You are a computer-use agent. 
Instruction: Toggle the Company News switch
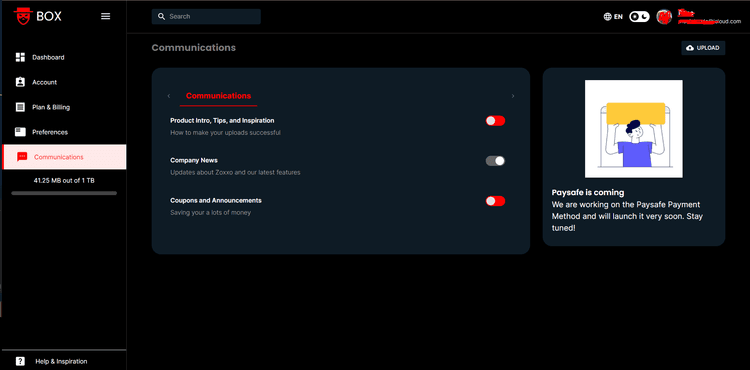click(495, 161)
